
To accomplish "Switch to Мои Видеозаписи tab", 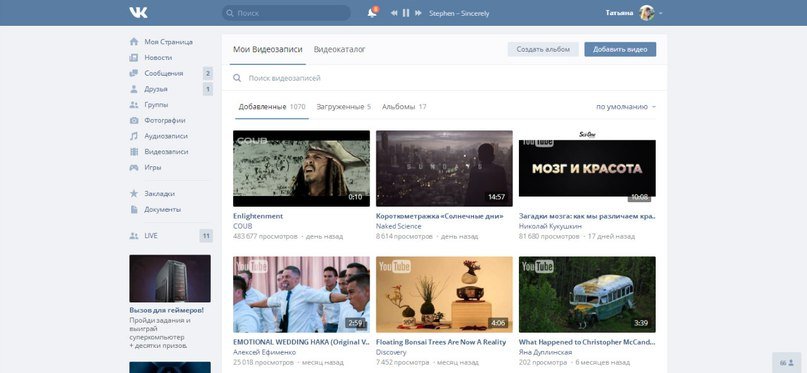I will click(268, 49).
